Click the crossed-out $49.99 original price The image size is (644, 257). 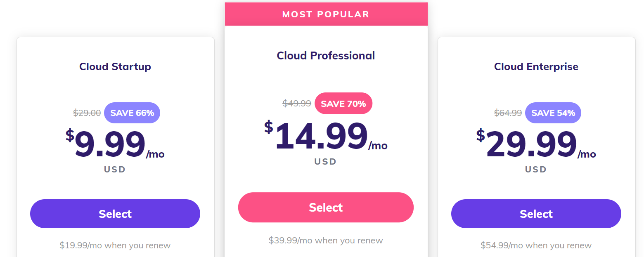297,103
